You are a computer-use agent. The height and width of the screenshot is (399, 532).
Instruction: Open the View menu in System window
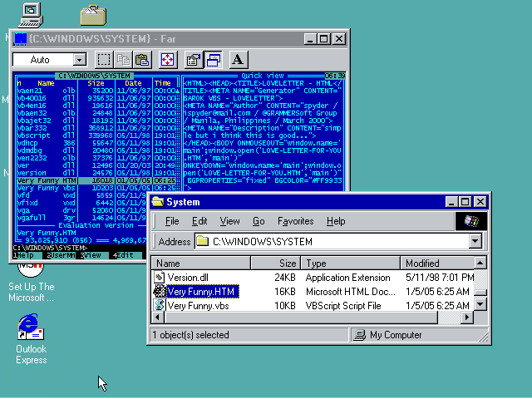[x=229, y=221]
